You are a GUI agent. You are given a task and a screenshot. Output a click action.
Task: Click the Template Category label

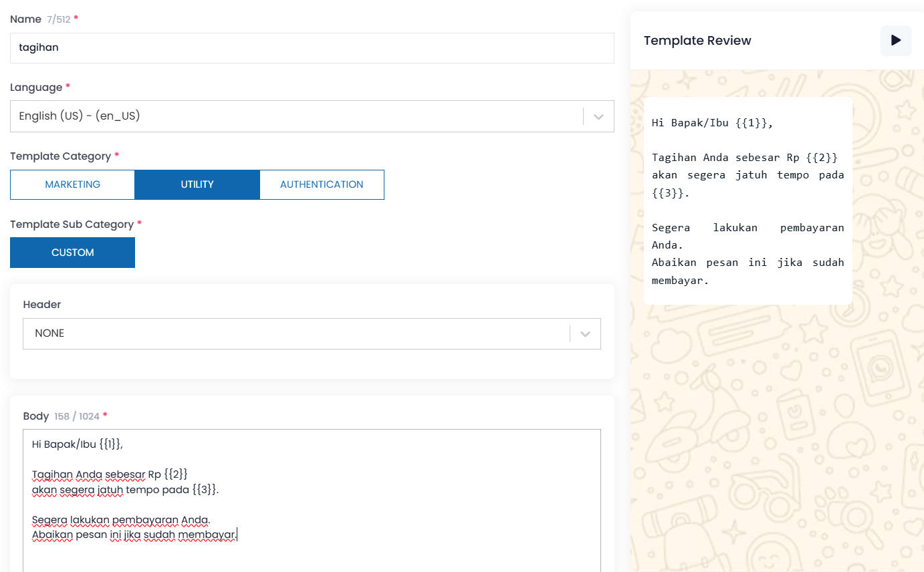coord(60,156)
